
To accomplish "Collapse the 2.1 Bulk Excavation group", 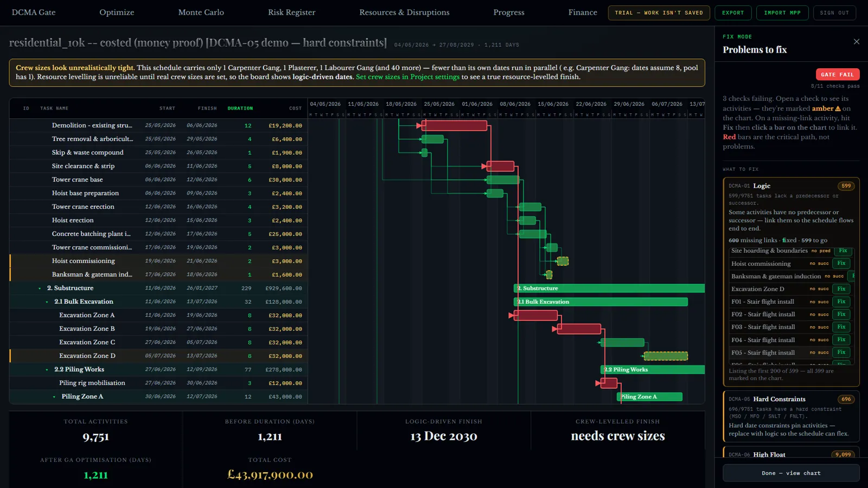I will [x=47, y=302].
